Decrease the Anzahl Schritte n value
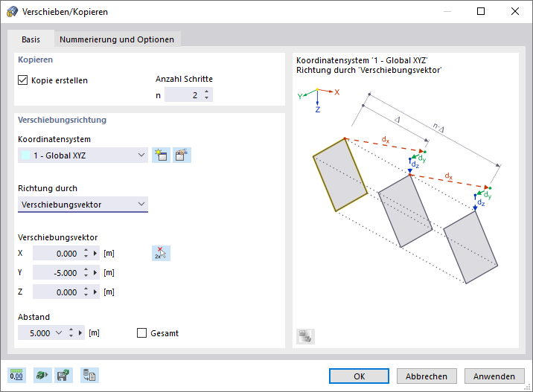The image size is (533, 392). pos(207,98)
